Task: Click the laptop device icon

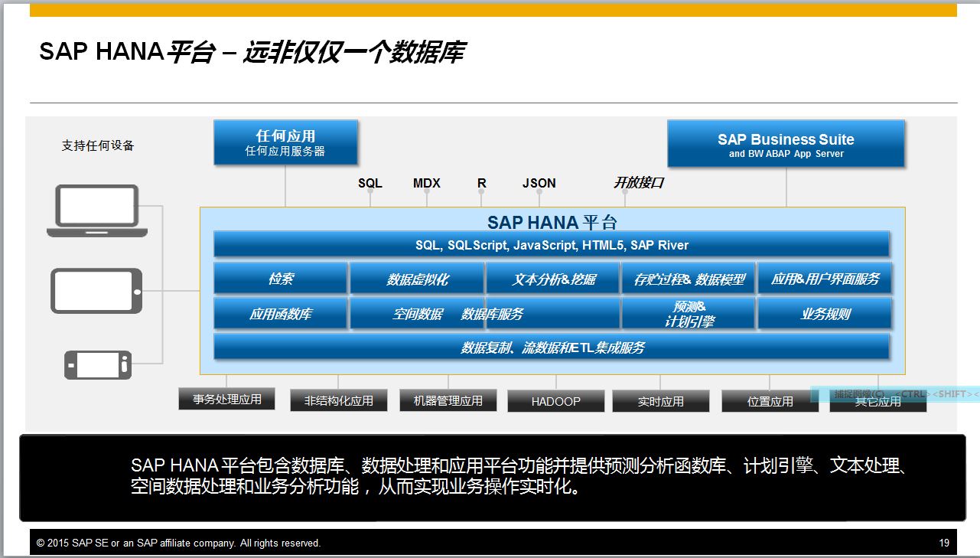Action: [x=96, y=211]
